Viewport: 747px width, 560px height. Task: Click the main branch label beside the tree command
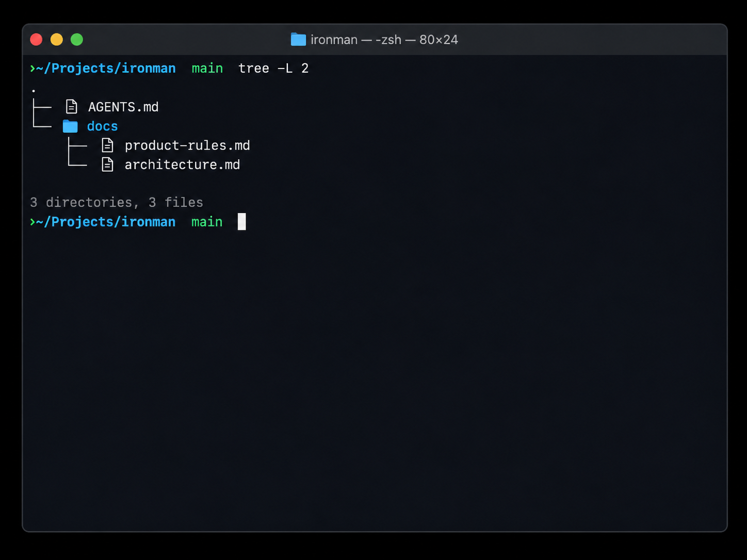point(207,68)
